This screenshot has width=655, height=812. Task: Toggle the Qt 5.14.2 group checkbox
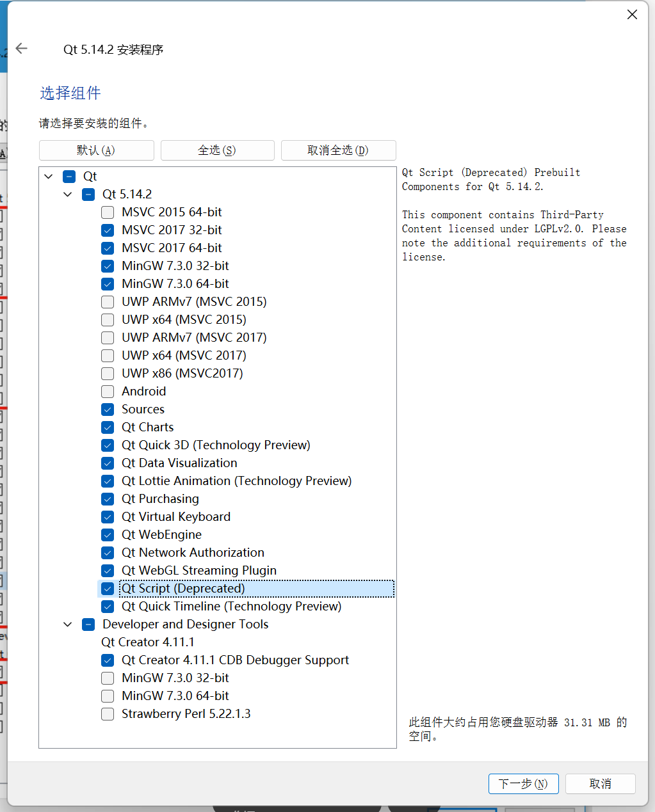[x=88, y=194]
